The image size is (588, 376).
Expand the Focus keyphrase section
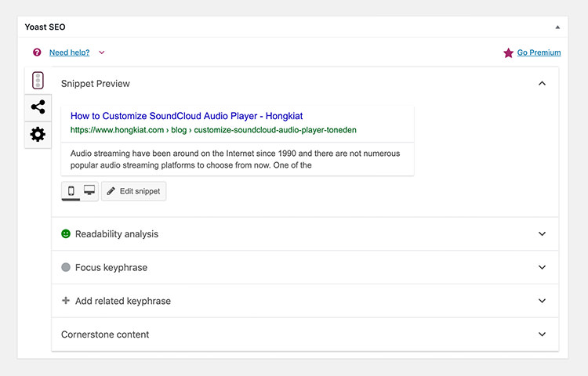click(x=305, y=267)
